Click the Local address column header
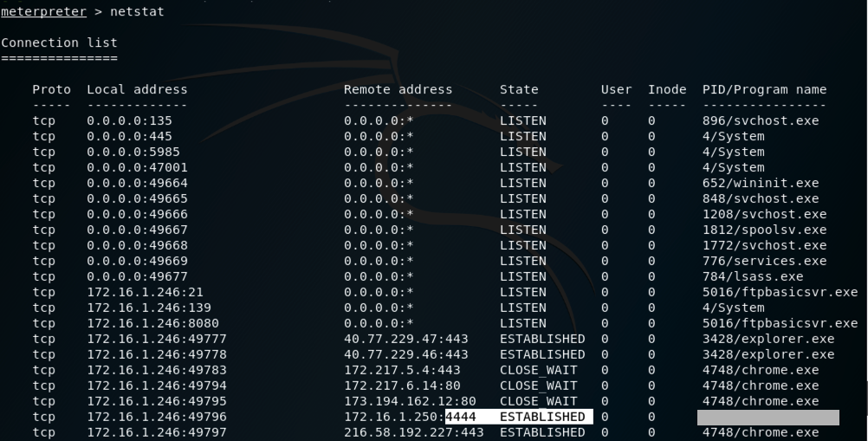 click(137, 89)
